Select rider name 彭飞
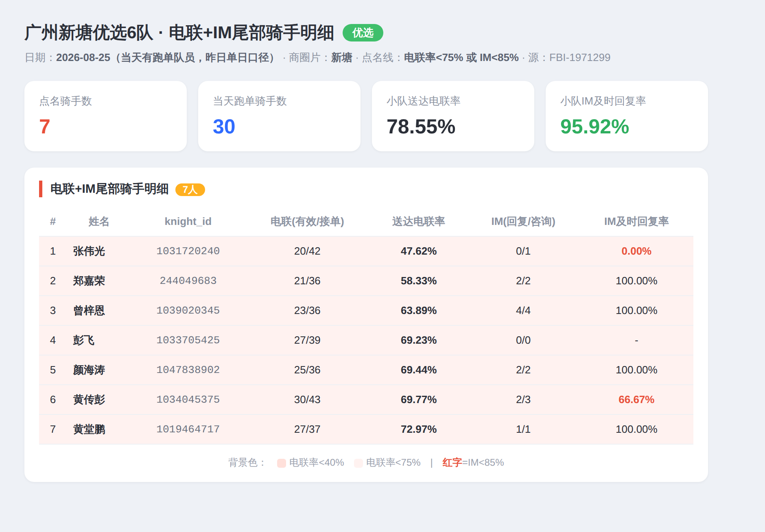 pos(84,340)
